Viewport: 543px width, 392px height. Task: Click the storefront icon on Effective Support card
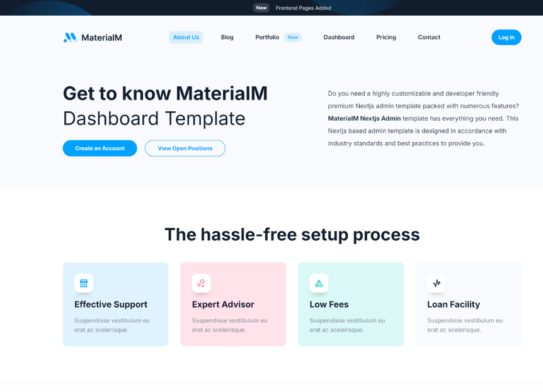tap(84, 283)
